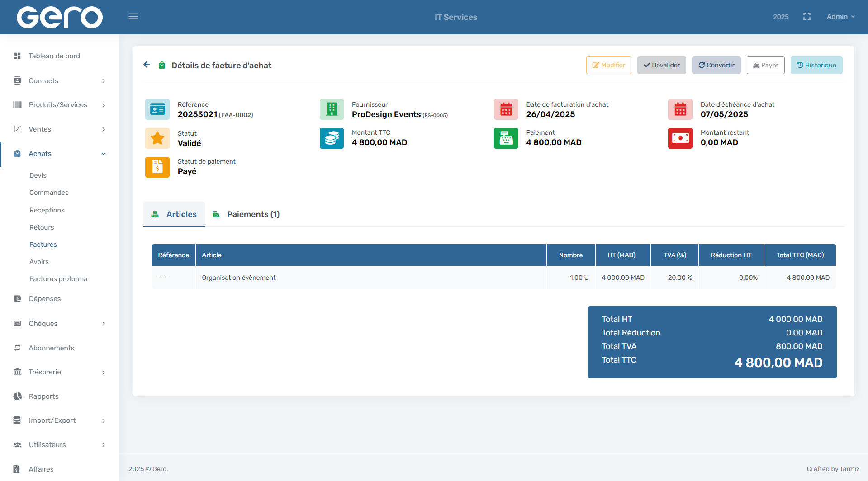Collapse the Achats sidebar section
This screenshot has height=481, width=868.
click(x=104, y=154)
